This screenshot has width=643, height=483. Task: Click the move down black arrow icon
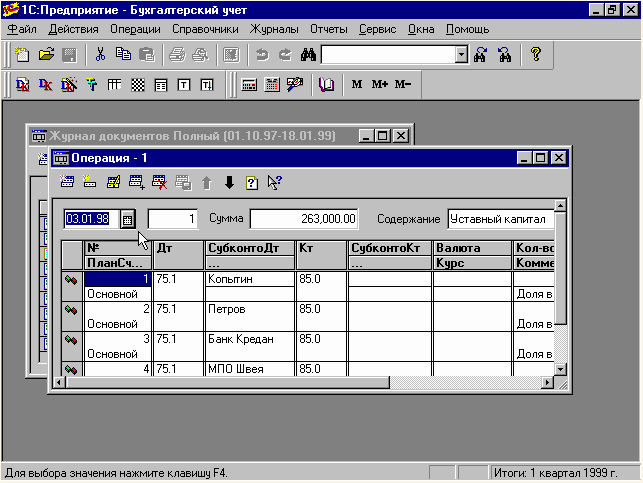(229, 182)
